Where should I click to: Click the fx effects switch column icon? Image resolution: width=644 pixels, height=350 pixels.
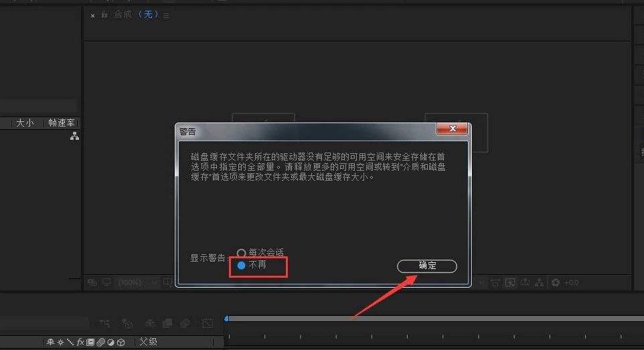tap(80, 342)
